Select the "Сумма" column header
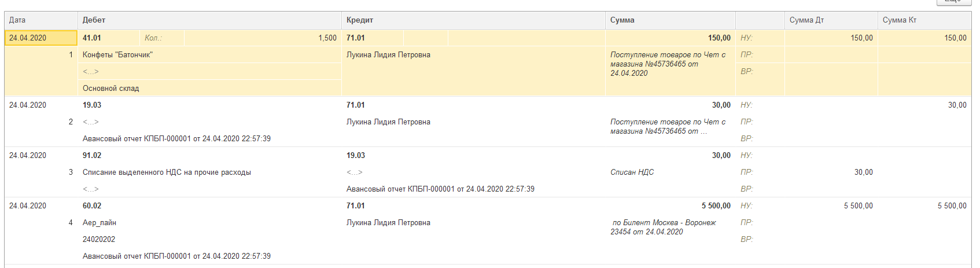Viewport: 980px width, 268px height. coord(622,20)
